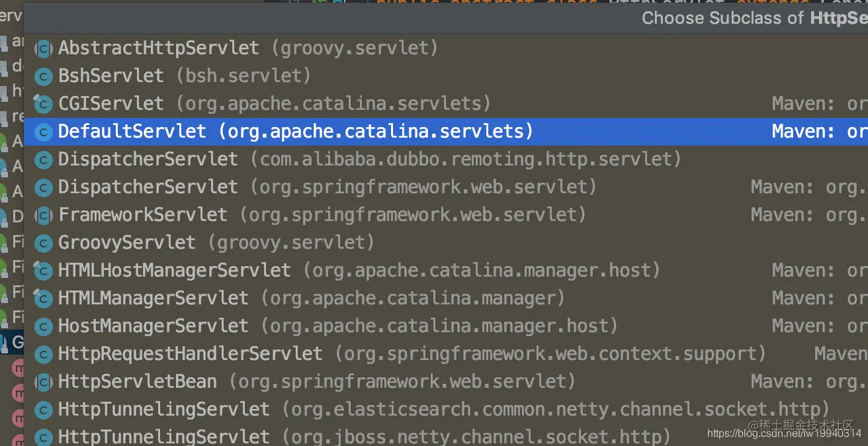Click the AbstractHttpServlet abstract class icon
868x446 pixels.
coord(44,48)
